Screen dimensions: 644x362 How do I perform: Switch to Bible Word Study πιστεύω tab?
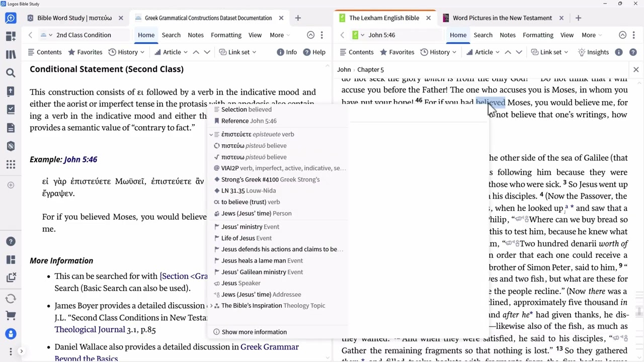coord(75,18)
